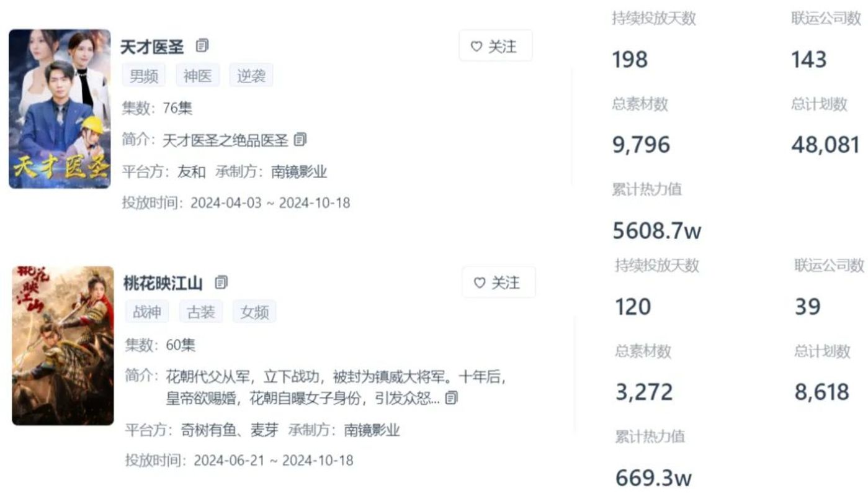The image size is (868, 493).
Task: Click the 奇树有鱼、麦芽 platform text
Action: (x=230, y=430)
